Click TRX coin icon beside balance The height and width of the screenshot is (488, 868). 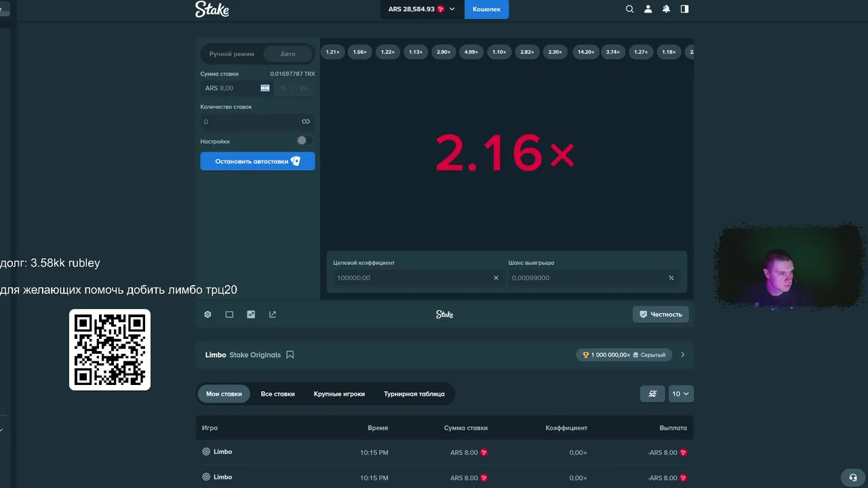tap(441, 9)
